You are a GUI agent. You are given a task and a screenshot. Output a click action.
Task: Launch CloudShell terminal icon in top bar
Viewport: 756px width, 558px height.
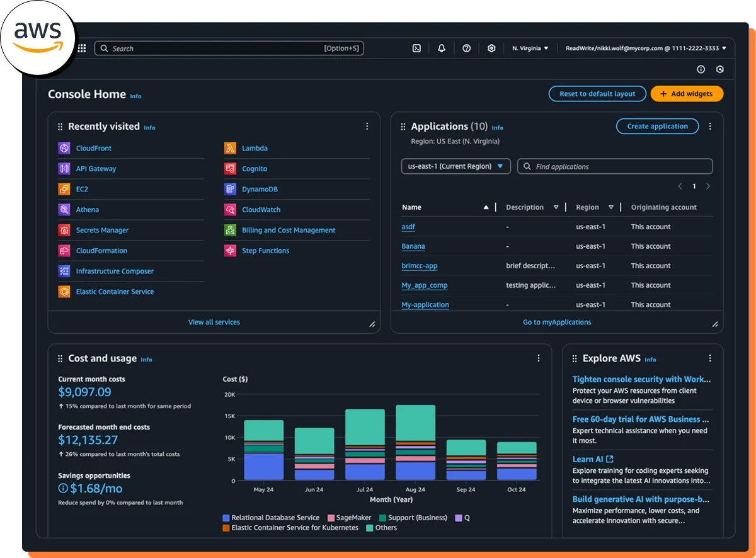point(416,48)
